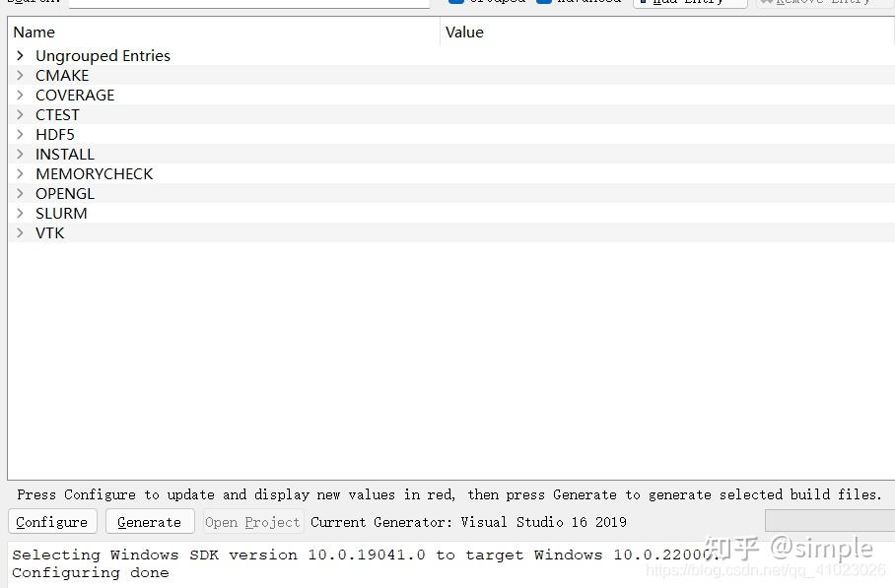Click inside the Search field
The width and height of the screenshot is (895, 588).
pos(246,2)
